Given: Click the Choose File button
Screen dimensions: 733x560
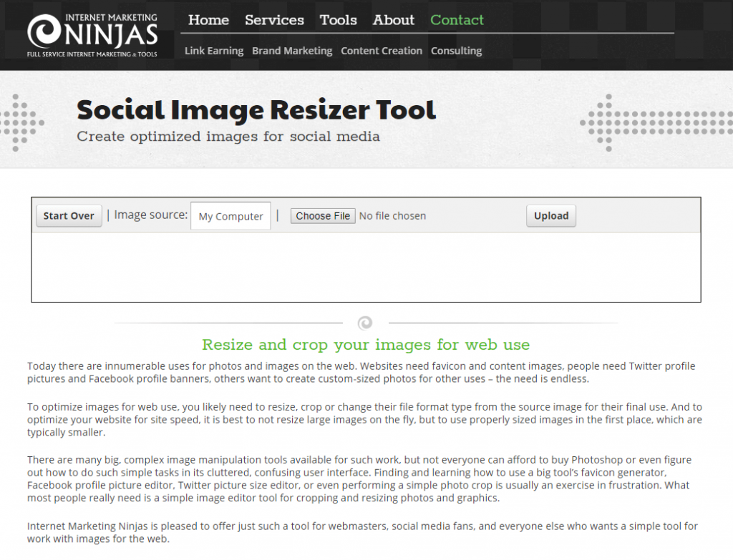Looking at the screenshot, I should [x=323, y=216].
